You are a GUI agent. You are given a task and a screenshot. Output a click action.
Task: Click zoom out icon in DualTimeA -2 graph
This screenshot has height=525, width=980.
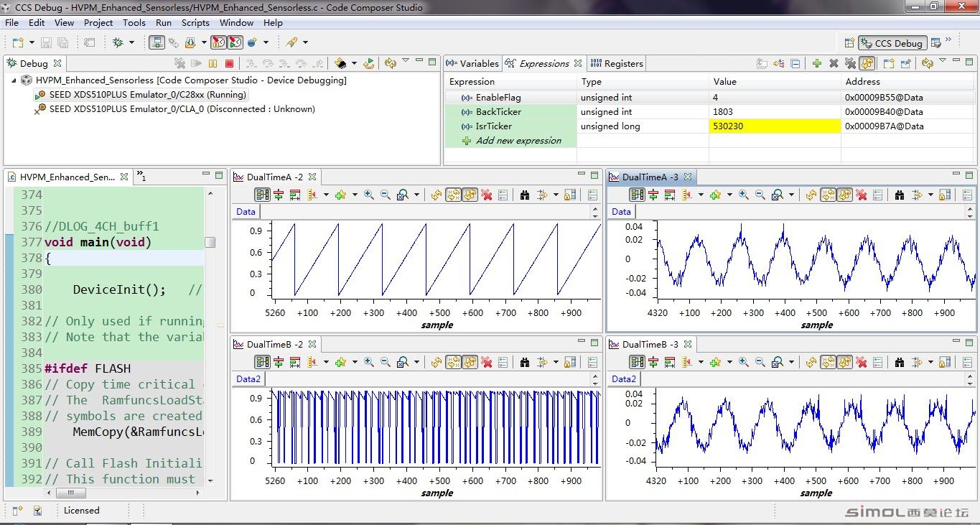385,195
